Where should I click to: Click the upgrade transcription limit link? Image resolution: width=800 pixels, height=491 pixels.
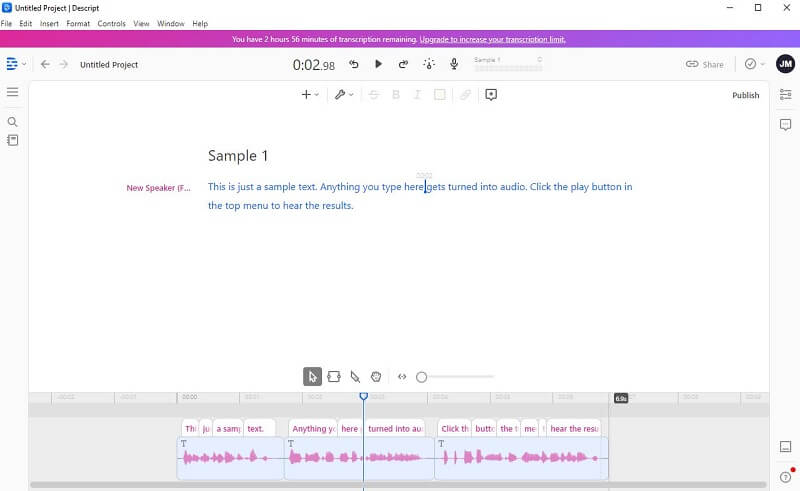pos(492,39)
